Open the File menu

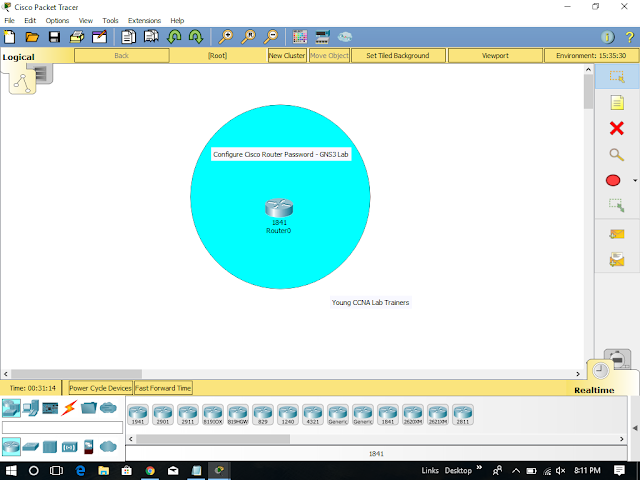[x=9, y=20]
